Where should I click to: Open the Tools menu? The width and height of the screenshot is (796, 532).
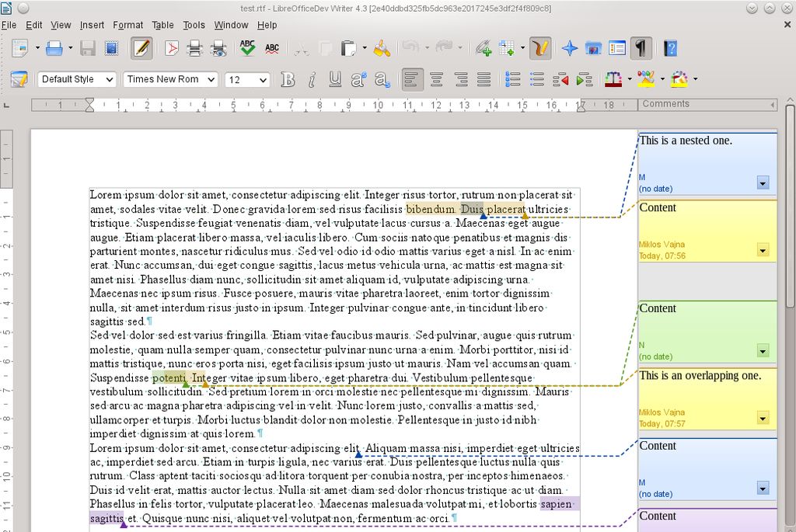click(x=194, y=25)
